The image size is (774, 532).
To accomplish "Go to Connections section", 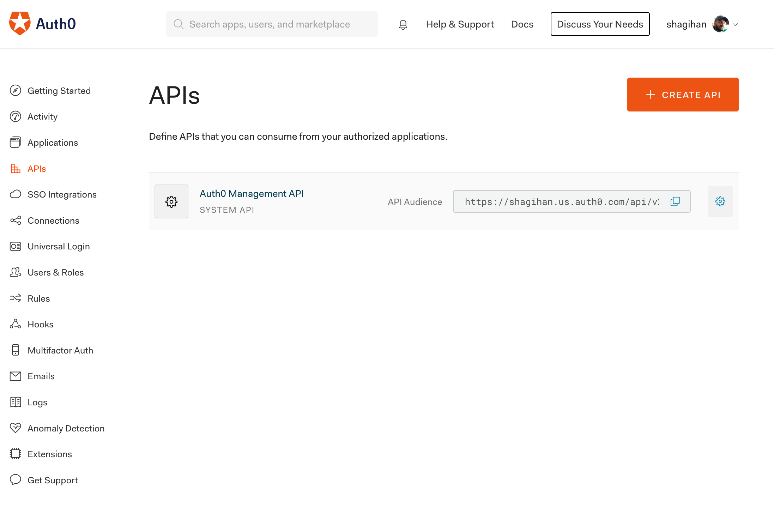I will [x=53, y=220].
